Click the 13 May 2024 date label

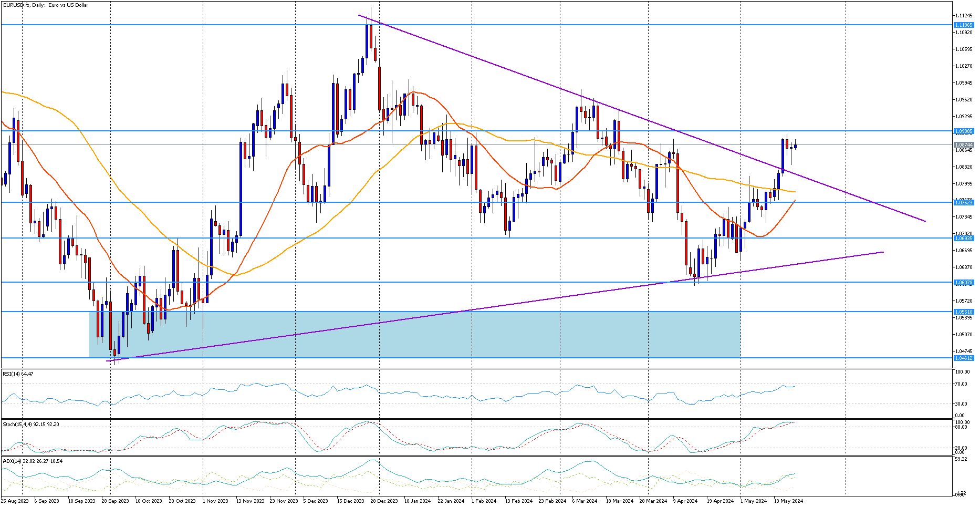point(788,501)
